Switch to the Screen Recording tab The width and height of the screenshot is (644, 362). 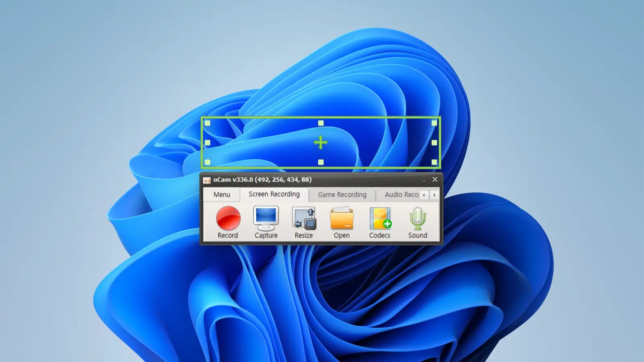point(274,194)
